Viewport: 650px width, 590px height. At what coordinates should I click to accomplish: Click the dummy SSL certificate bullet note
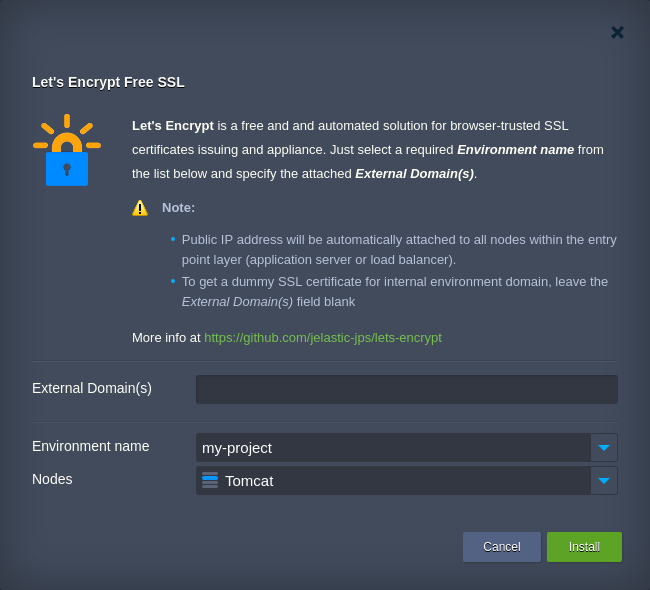click(394, 291)
